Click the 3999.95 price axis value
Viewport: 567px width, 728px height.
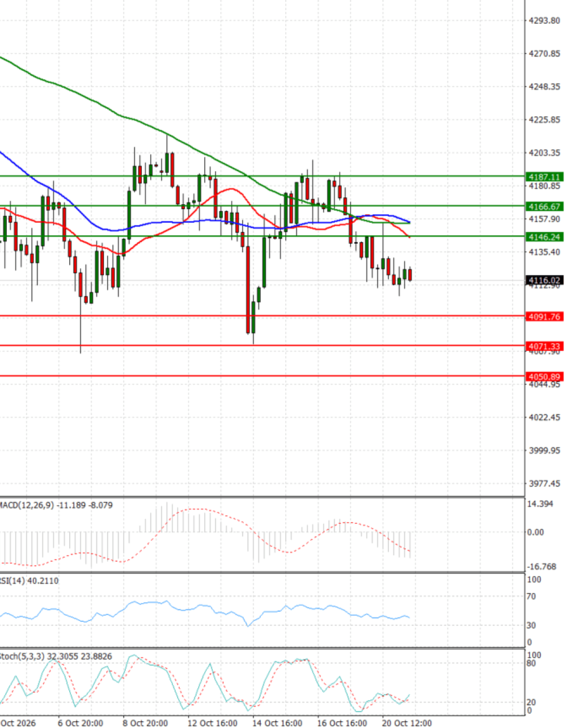[544, 450]
